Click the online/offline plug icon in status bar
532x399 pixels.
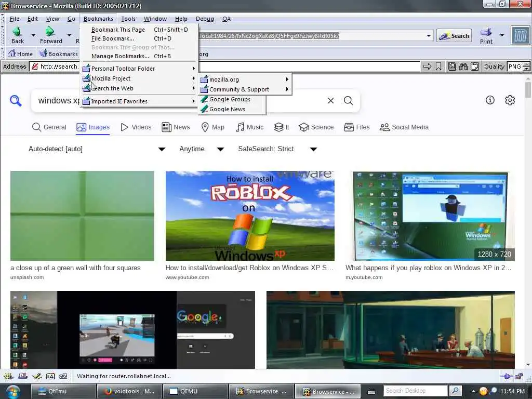[506, 376]
